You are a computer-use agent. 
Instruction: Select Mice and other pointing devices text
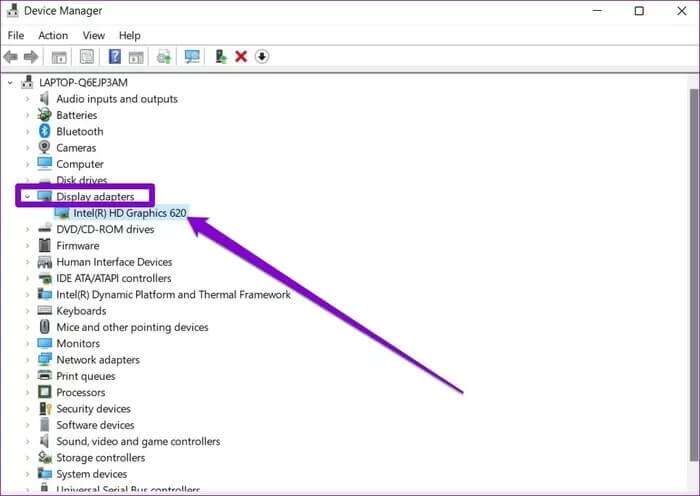click(x=132, y=327)
